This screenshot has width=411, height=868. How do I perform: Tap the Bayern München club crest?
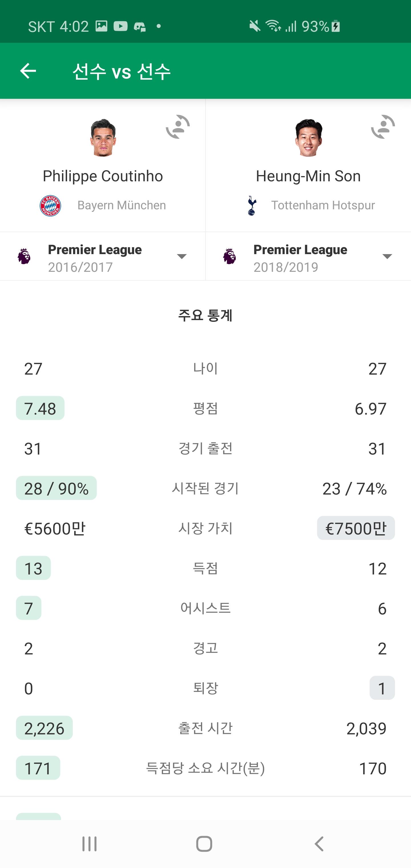(50, 205)
